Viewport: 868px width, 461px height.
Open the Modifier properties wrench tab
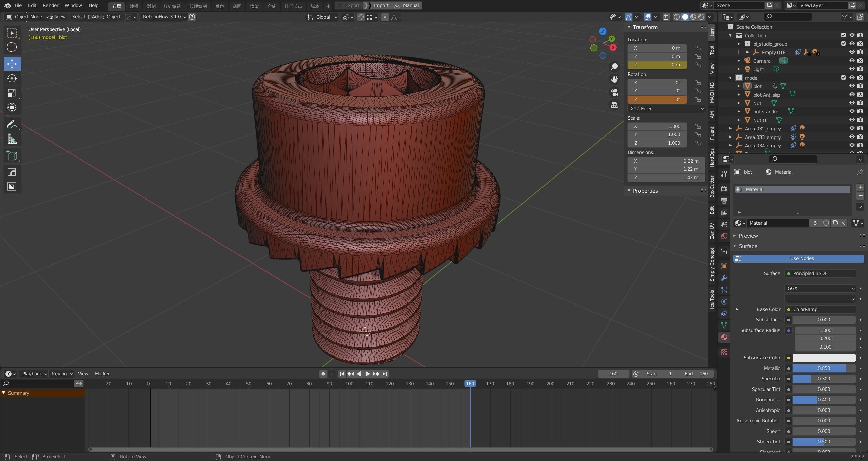724,278
